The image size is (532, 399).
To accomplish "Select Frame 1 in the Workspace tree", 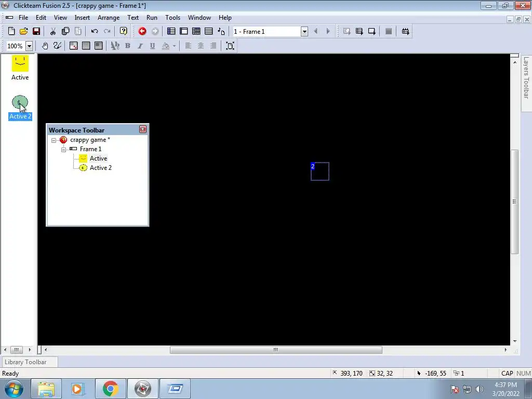I will [90, 149].
